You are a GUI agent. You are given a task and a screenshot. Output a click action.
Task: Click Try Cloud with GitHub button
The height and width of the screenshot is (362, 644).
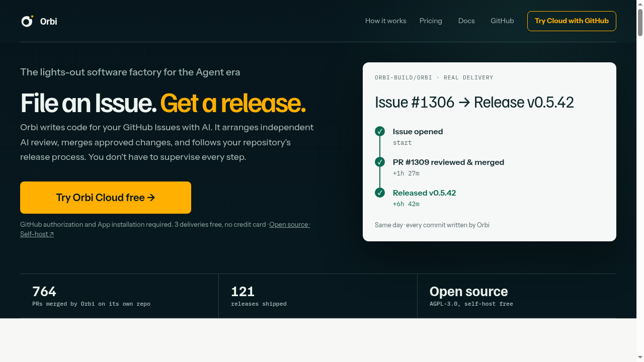pos(572,21)
